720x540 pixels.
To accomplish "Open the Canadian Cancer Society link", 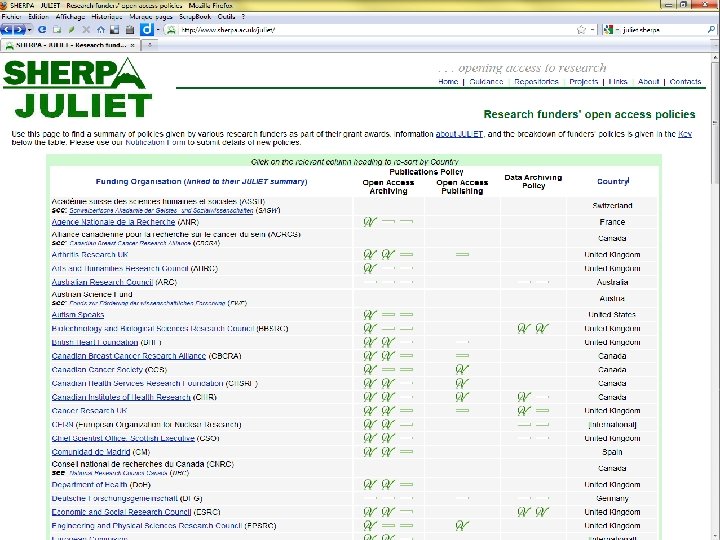I will [97, 370].
